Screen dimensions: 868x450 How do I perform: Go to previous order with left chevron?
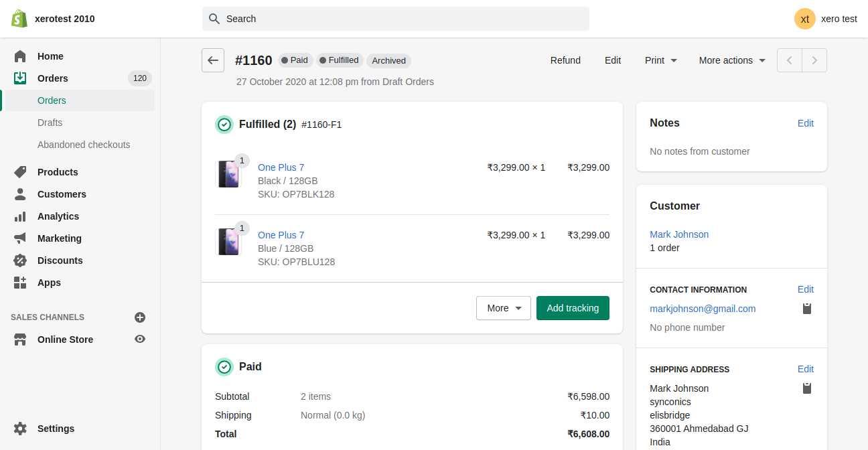790,60
